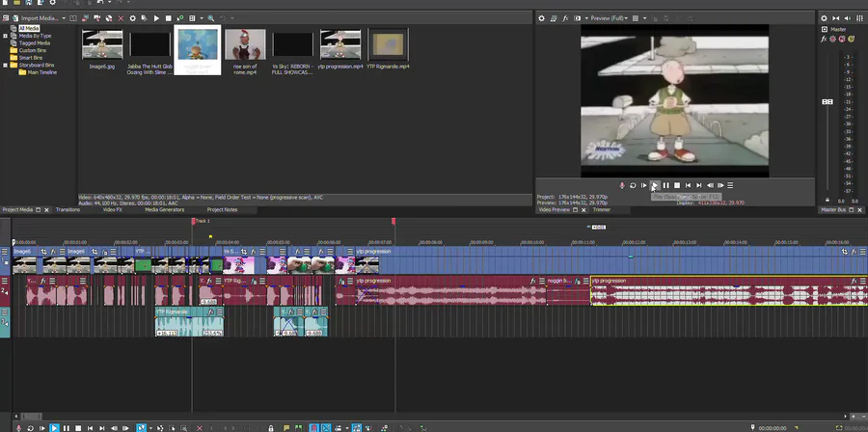This screenshot has height=432, width=868.
Task: Unlock fader channels with the padlock icon
Action: pyautogui.click(x=827, y=200)
